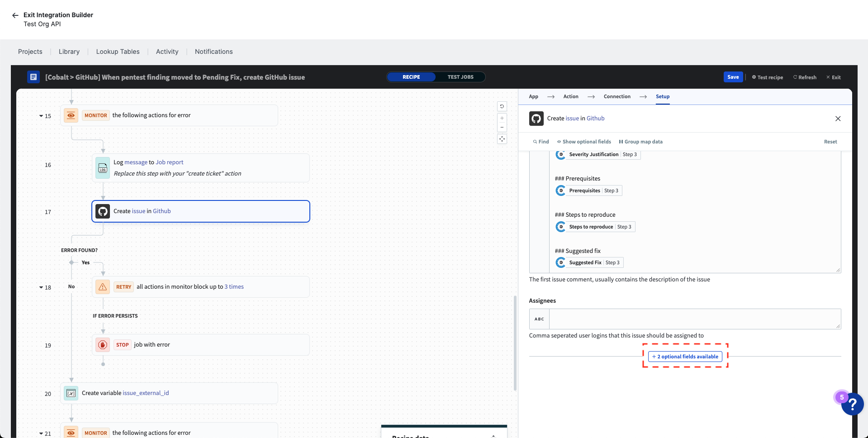Image resolution: width=868 pixels, height=438 pixels.
Task: Refresh the recipe
Action: 805,77
